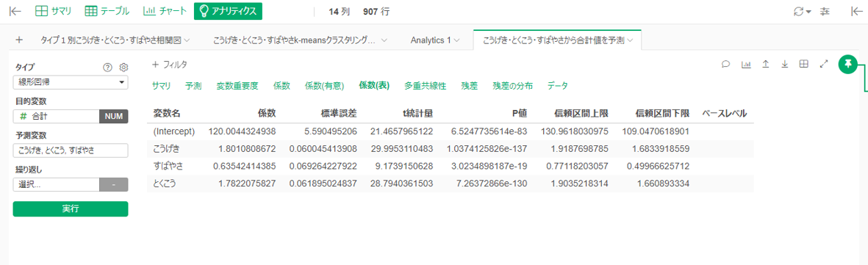868x265 pixels.
Task: Click the minus button beside 繰り返し
Action: tap(113, 185)
